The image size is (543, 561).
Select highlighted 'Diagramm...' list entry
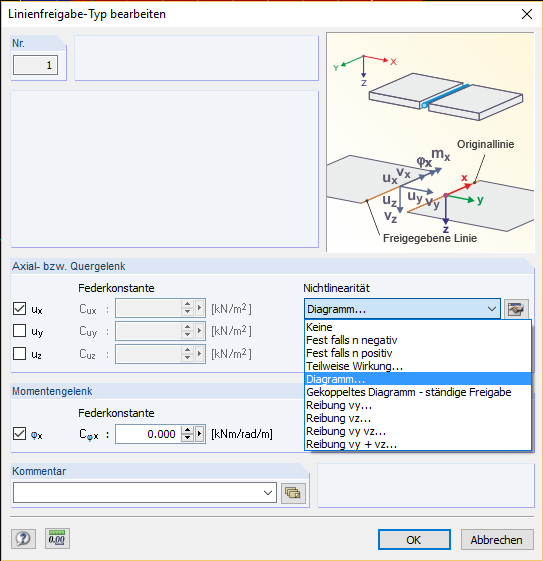pyautogui.click(x=418, y=379)
